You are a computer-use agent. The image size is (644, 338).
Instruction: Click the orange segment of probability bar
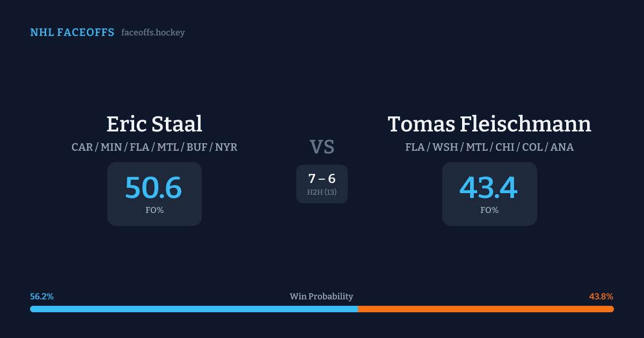click(486, 309)
